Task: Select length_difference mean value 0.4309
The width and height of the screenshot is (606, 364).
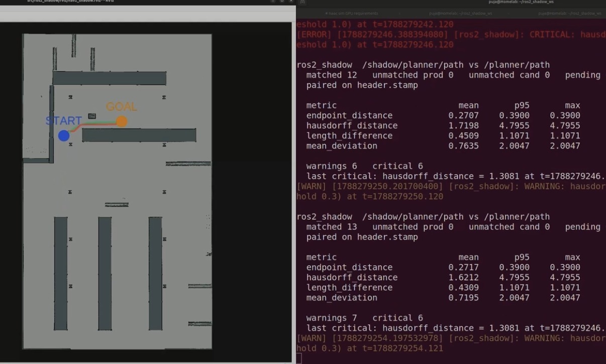Action: coord(463,288)
